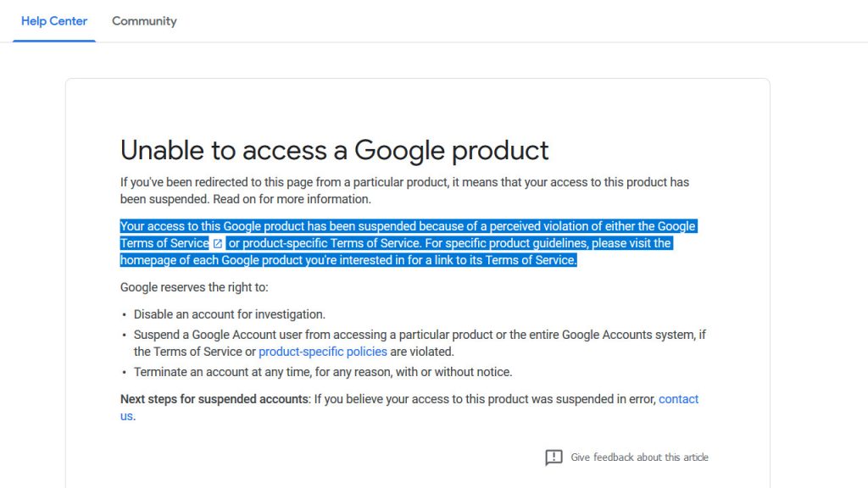Click 'Give feedback about this article'
This screenshot has width=868, height=488.
click(639, 457)
